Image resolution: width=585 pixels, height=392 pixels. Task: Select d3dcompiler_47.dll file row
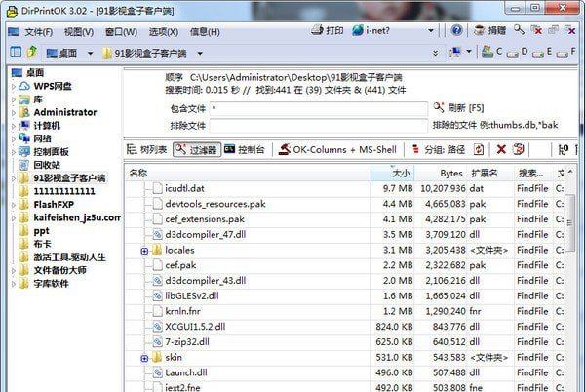(345, 235)
